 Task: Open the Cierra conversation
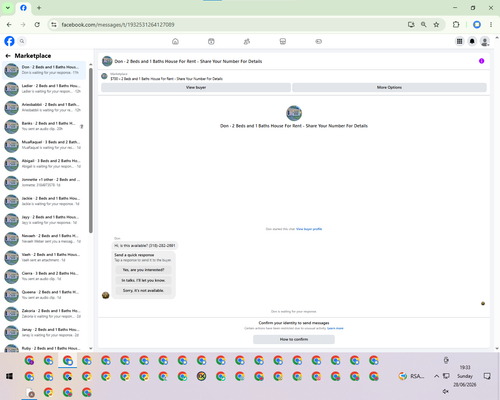point(44,276)
